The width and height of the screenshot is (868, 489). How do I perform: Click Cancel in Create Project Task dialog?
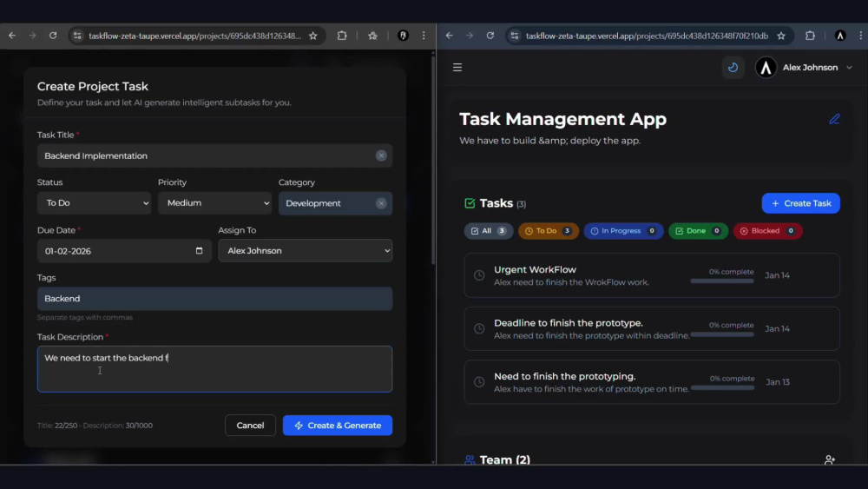[x=250, y=426]
